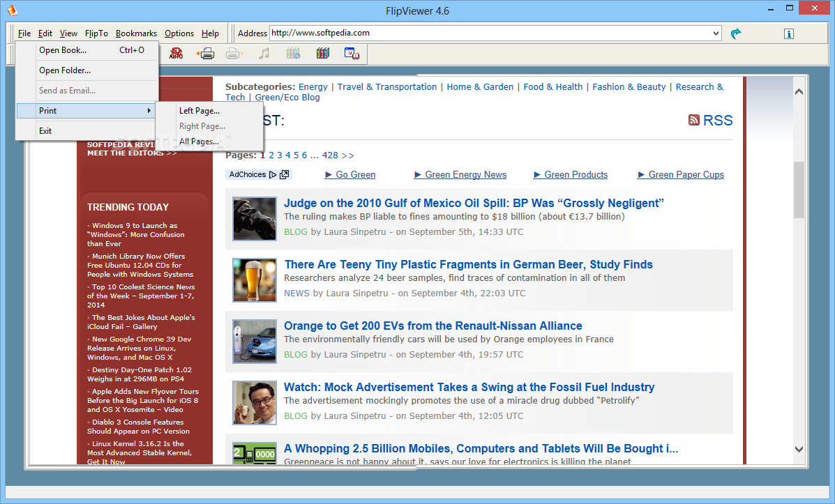Click the add-to-bookshelf books icon with plus
This screenshot has width=835, height=504.
point(293,53)
